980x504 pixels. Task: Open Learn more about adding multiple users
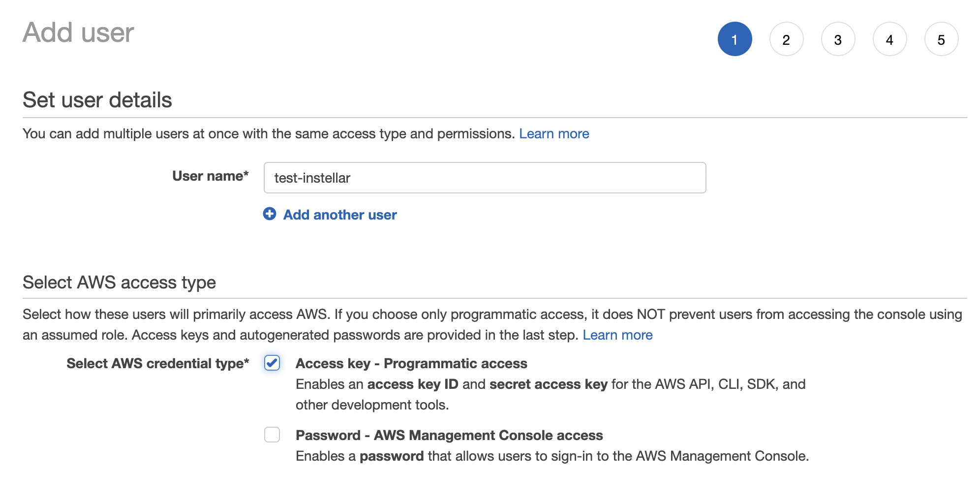tap(554, 133)
